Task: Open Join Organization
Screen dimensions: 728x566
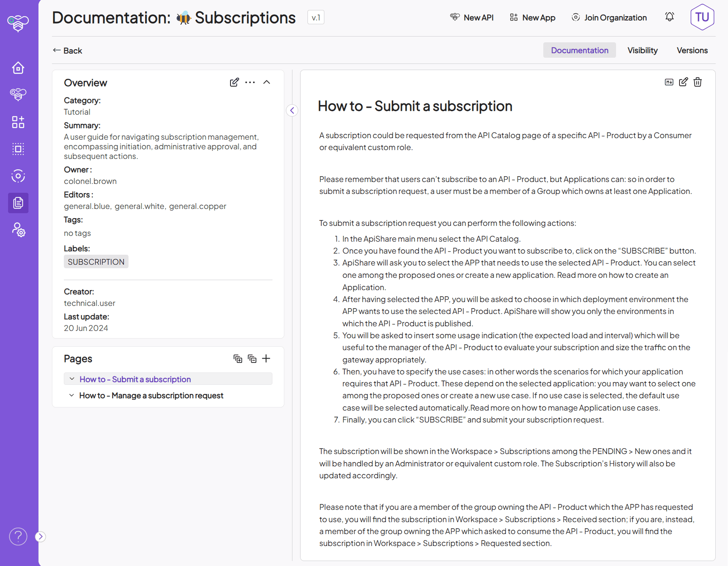Action: pos(609,17)
